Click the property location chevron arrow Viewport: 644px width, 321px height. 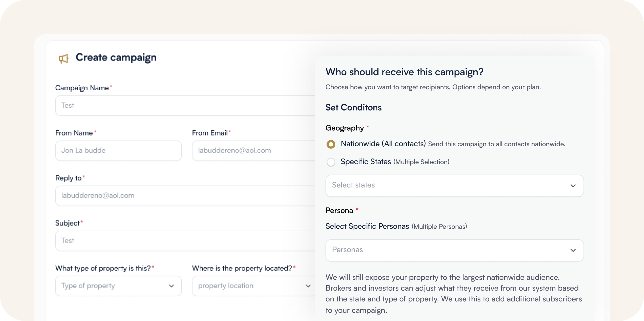[308, 286]
